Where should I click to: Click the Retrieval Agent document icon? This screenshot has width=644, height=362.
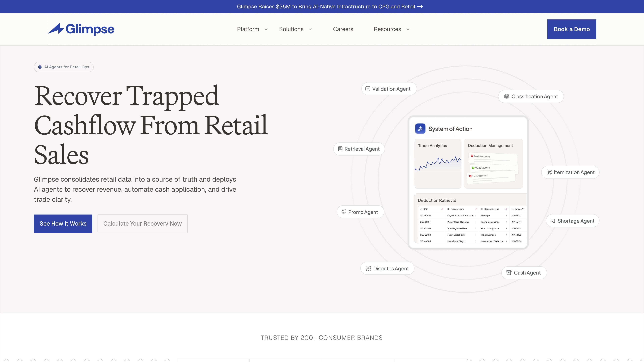coord(340,149)
